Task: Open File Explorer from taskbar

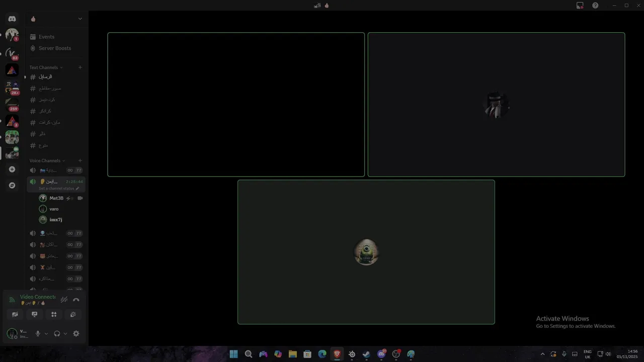Action: [x=293, y=354]
